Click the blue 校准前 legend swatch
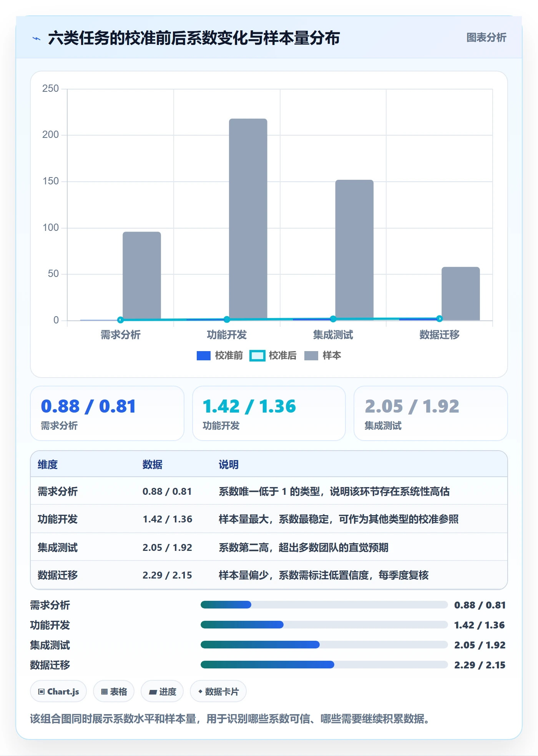This screenshot has width=538, height=756. tap(203, 356)
